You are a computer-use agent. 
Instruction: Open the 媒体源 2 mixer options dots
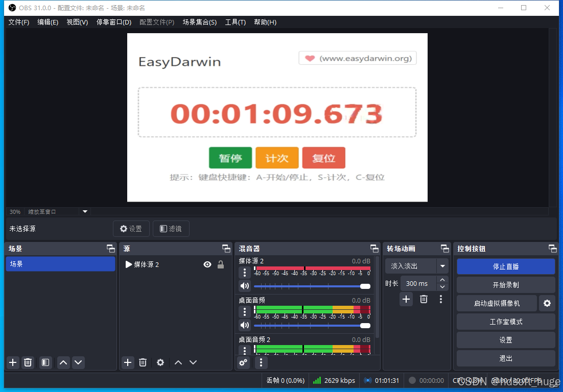(x=245, y=273)
